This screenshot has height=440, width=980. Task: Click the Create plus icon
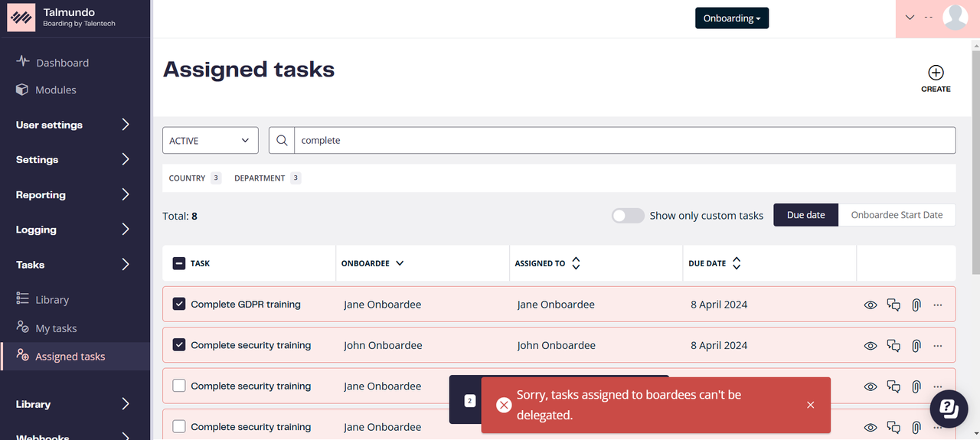(x=936, y=73)
